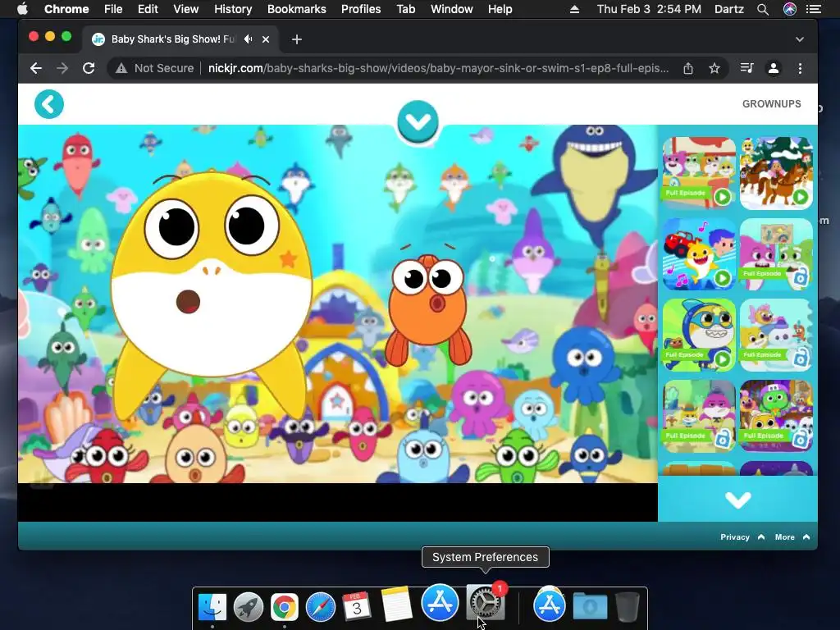This screenshot has width=840, height=630.
Task: Open the Chrome profile avatar button
Action: coord(774,68)
